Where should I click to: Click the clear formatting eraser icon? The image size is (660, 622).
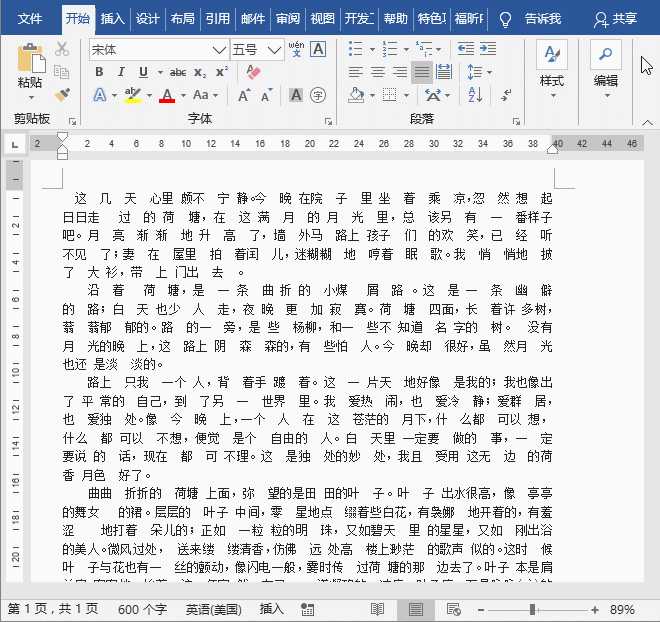click(253, 72)
